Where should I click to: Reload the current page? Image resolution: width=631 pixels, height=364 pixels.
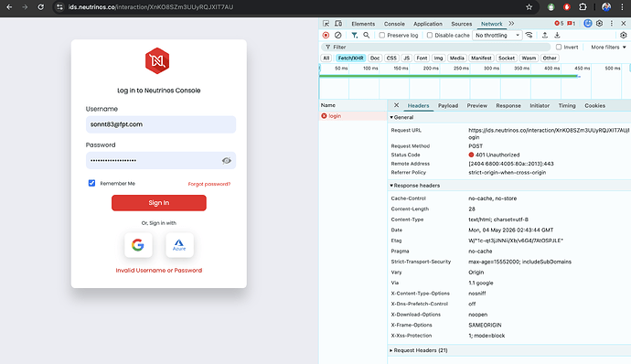pos(40,6)
